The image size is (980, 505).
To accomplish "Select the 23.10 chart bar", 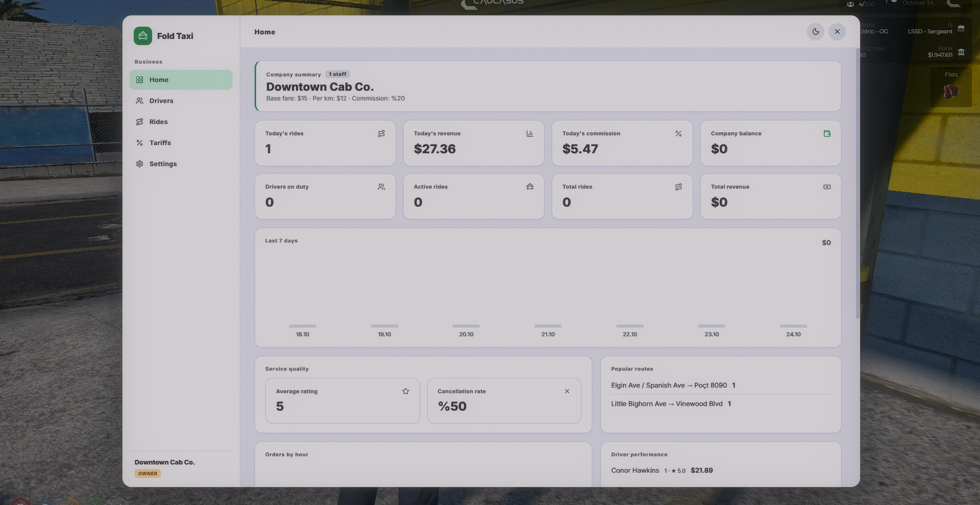I will (712, 326).
